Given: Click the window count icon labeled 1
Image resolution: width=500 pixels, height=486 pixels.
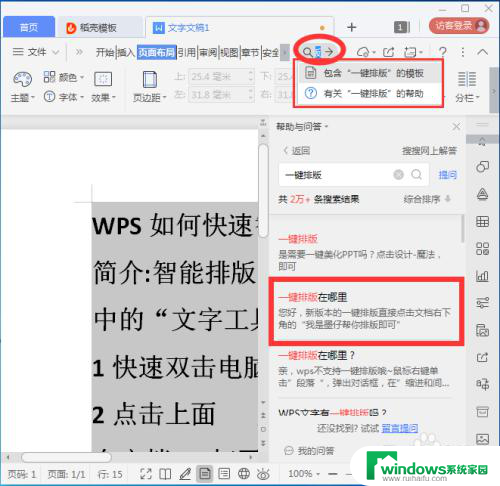Looking at the screenshot, I should (401, 27).
